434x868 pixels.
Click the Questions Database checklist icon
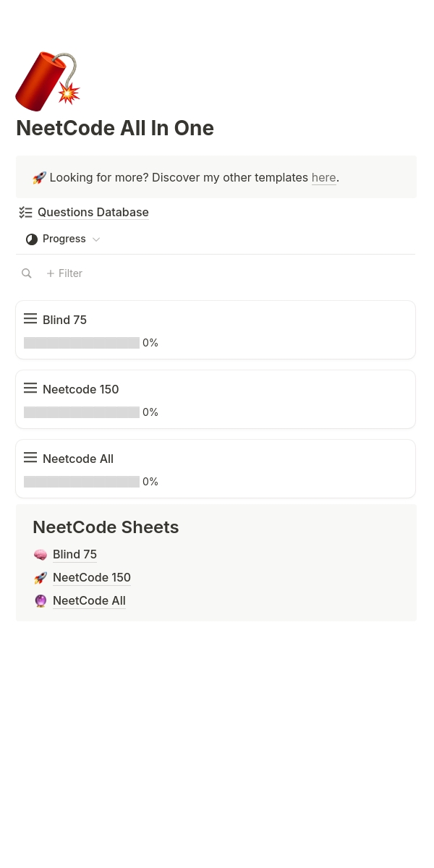(26, 213)
